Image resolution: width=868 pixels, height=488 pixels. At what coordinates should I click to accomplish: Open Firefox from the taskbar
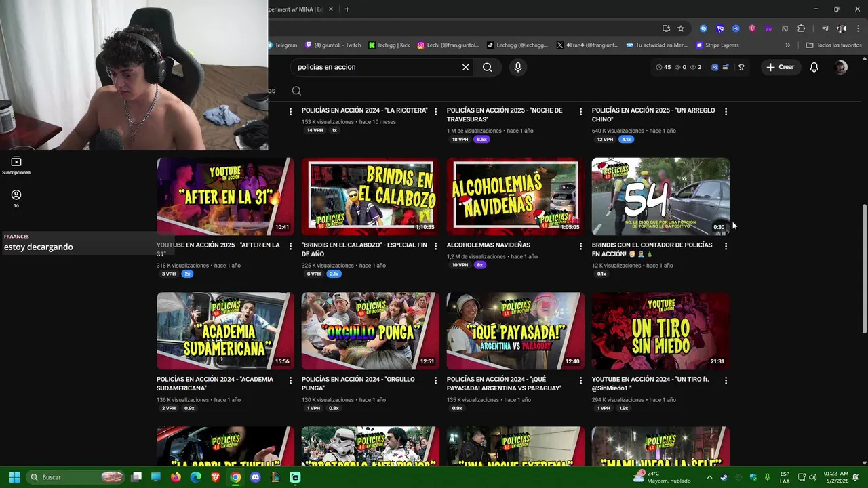[176, 477]
